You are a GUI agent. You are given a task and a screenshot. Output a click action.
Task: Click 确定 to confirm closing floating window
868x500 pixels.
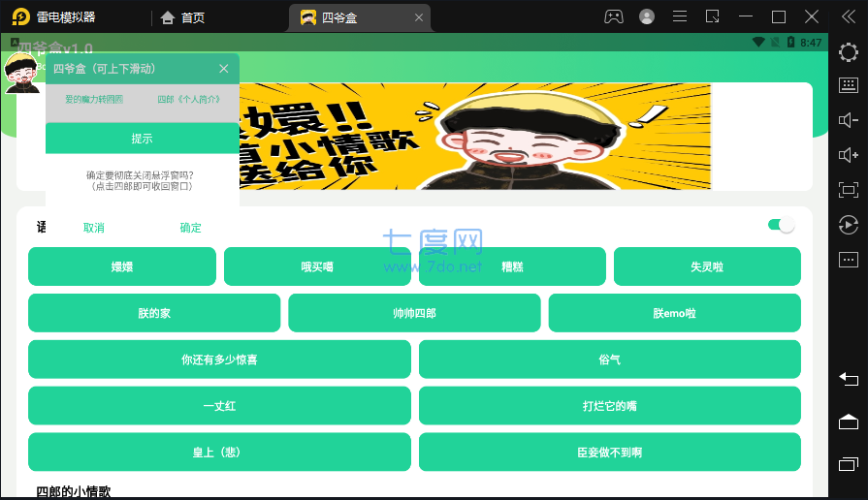click(191, 228)
